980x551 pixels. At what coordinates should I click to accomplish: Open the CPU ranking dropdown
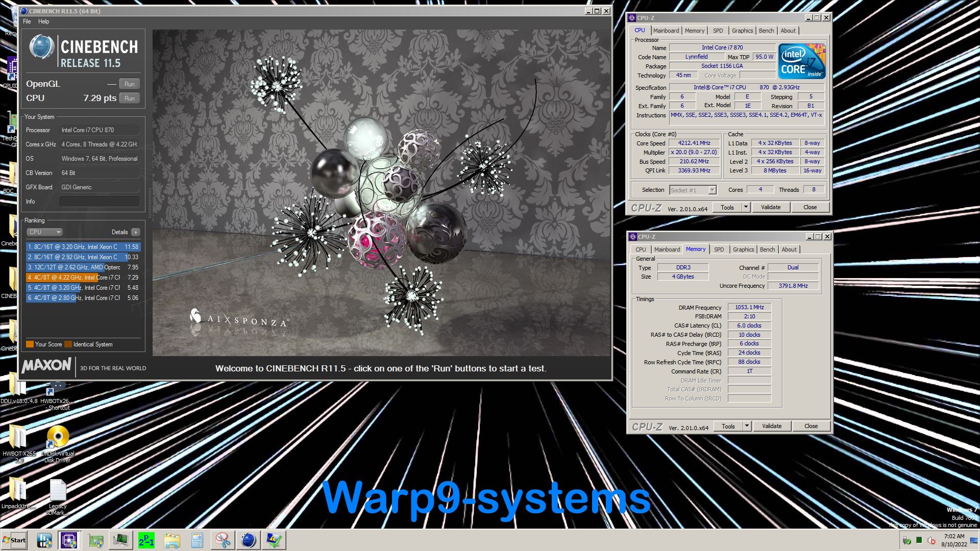click(x=44, y=232)
